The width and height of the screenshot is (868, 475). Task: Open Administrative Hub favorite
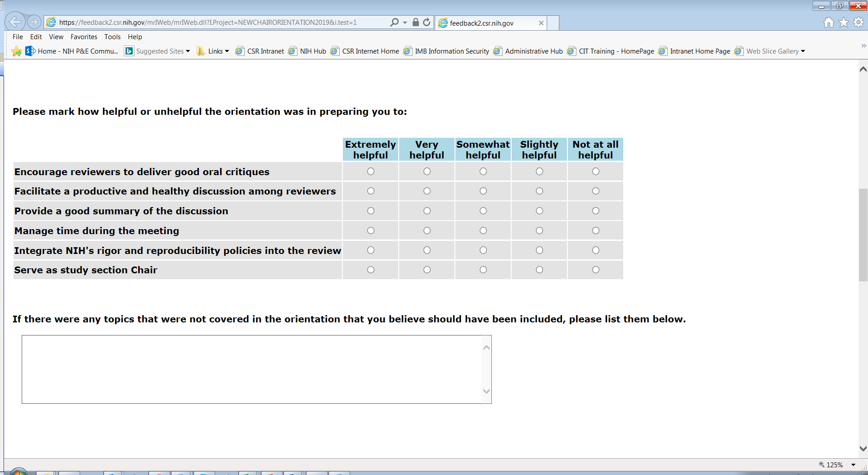(528, 51)
